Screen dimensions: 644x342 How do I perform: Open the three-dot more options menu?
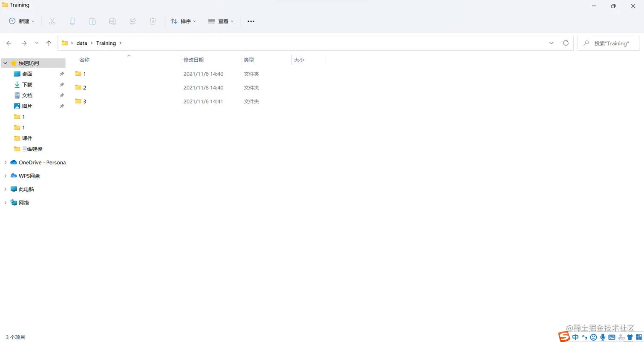coord(251,21)
